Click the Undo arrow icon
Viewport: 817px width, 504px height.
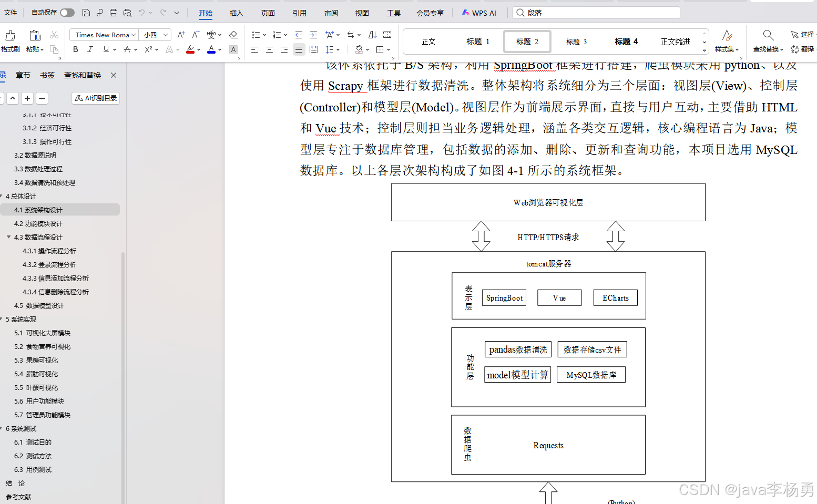click(142, 13)
